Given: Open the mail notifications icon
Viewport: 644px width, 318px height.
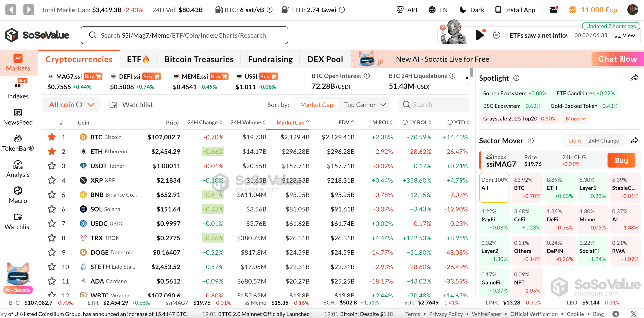Looking at the screenshot, I should tap(554, 10).
